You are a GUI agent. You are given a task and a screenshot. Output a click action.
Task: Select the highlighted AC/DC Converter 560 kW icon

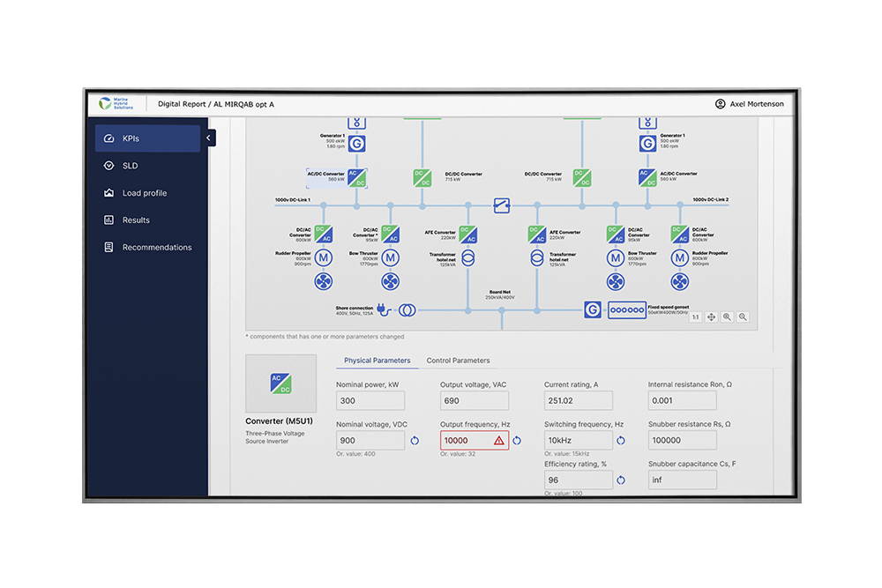pyautogui.click(x=356, y=178)
